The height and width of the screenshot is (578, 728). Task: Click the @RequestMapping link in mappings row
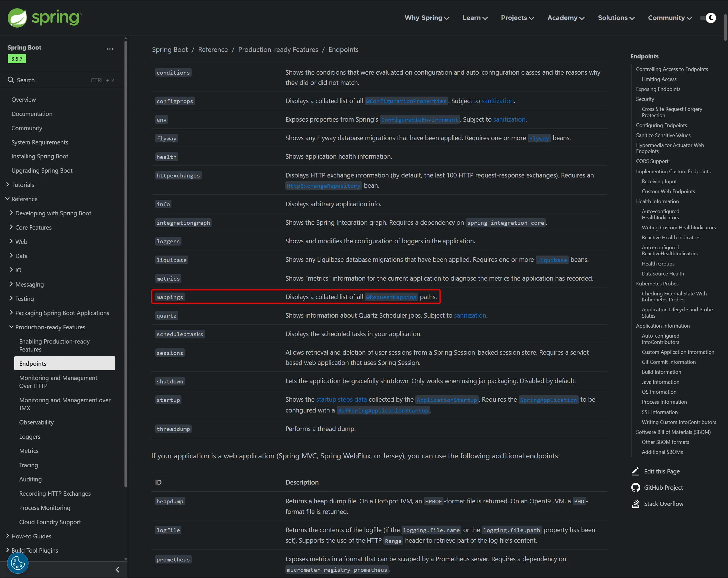391,297
